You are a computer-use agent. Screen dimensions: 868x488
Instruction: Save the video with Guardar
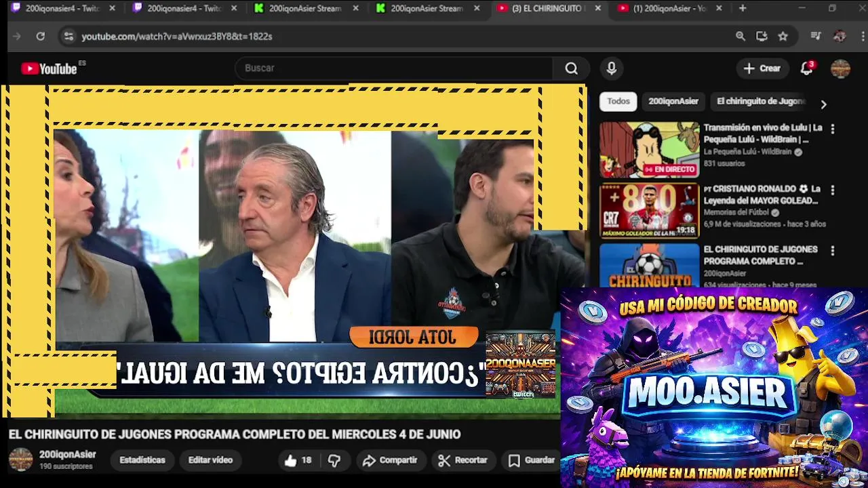(532, 460)
